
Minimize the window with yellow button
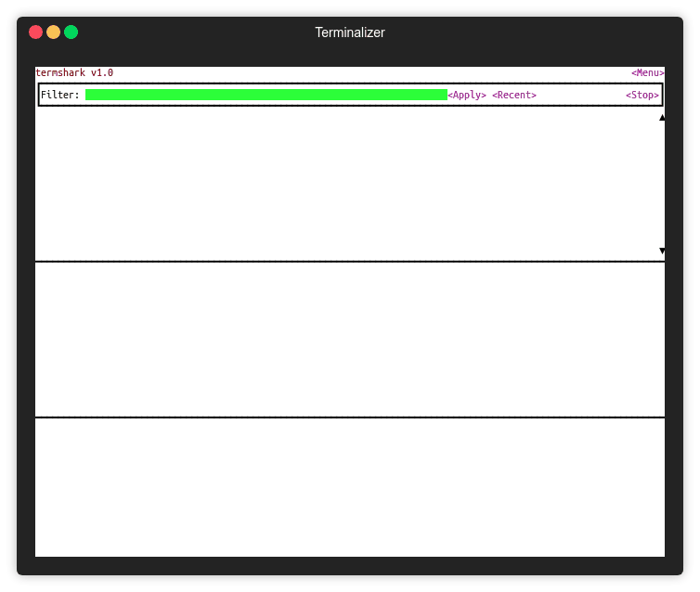54,32
